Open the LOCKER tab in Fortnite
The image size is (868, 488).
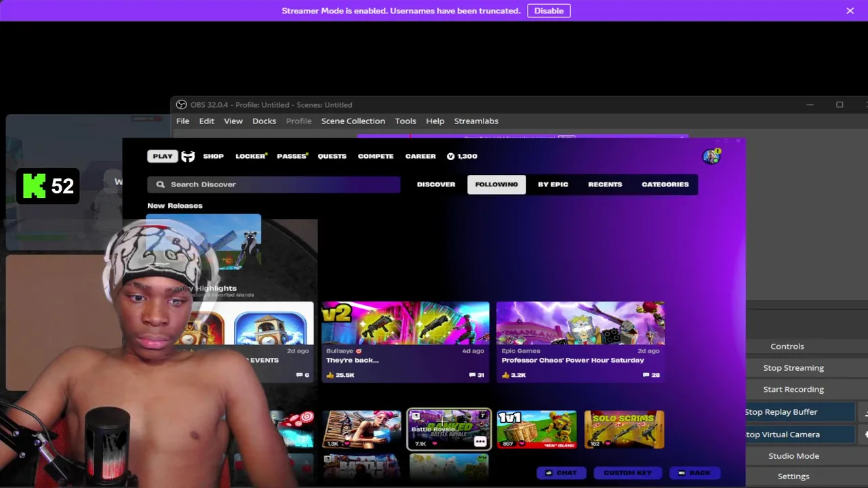(250, 156)
